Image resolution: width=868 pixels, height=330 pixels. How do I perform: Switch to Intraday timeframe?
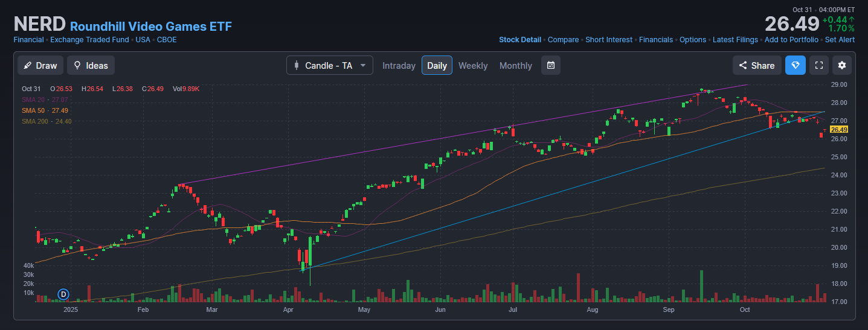click(399, 66)
